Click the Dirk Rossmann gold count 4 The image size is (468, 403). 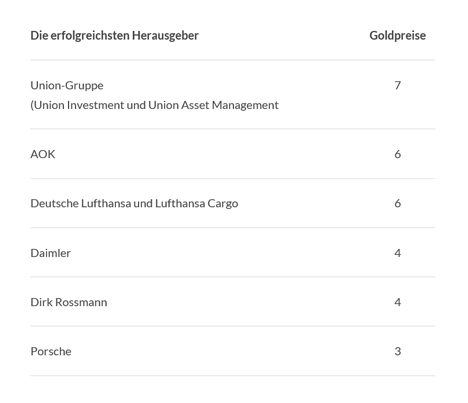(x=397, y=302)
